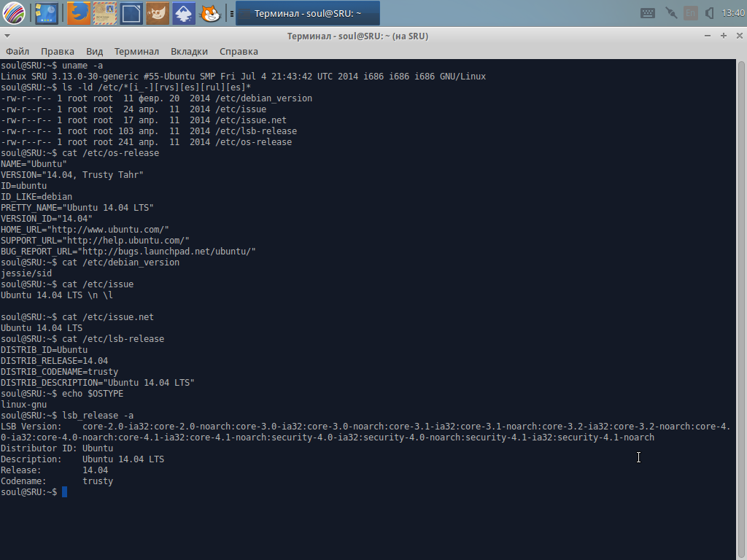Open the Правка menu
The image size is (747, 560).
tap(57, 52)
